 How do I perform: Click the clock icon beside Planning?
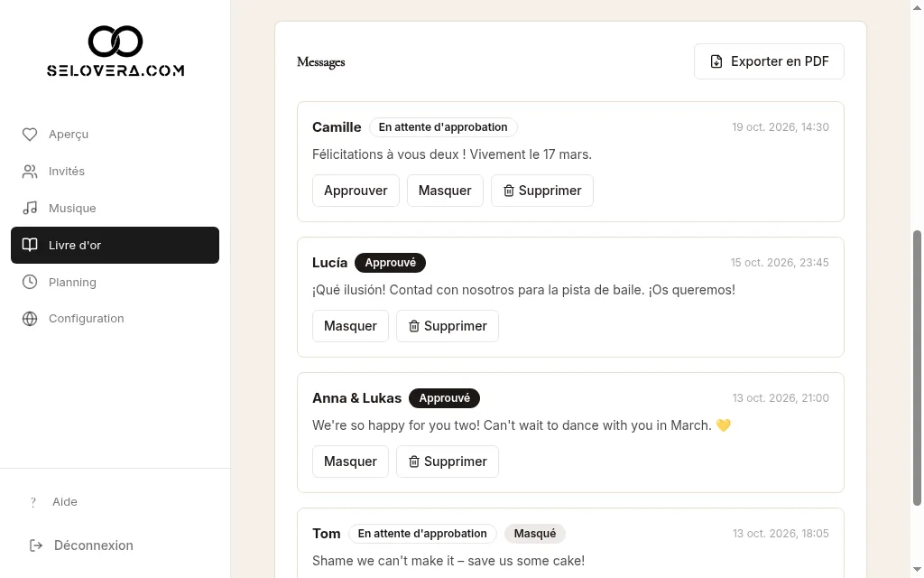[30, 282]
